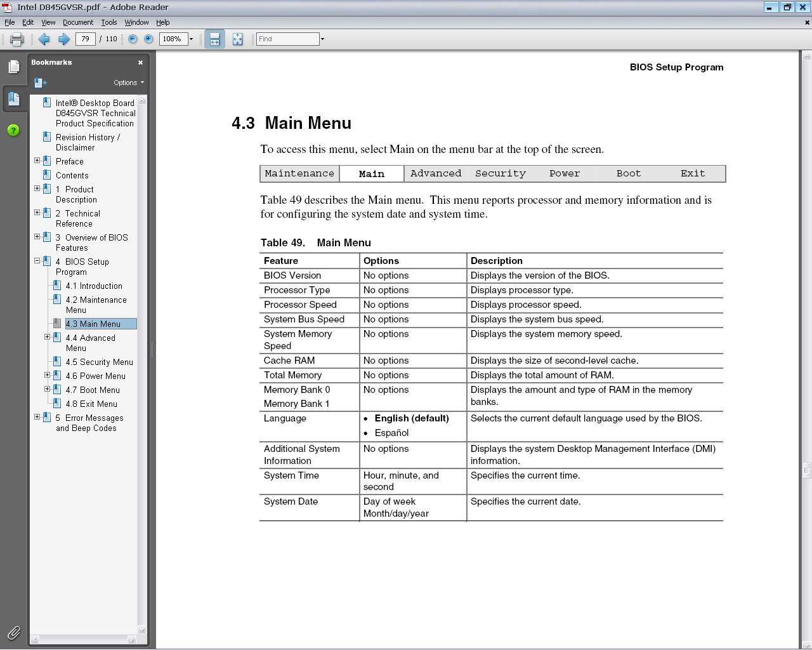Click the bookmarks panel scroll down arrow
Viewport: 812px width, 650px height.
click(x=142, y=630)
